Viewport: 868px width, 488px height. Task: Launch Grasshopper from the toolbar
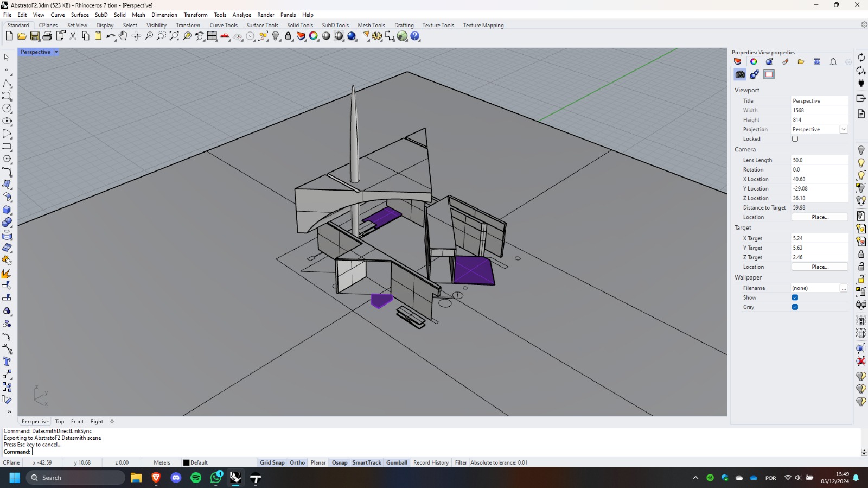402,36
